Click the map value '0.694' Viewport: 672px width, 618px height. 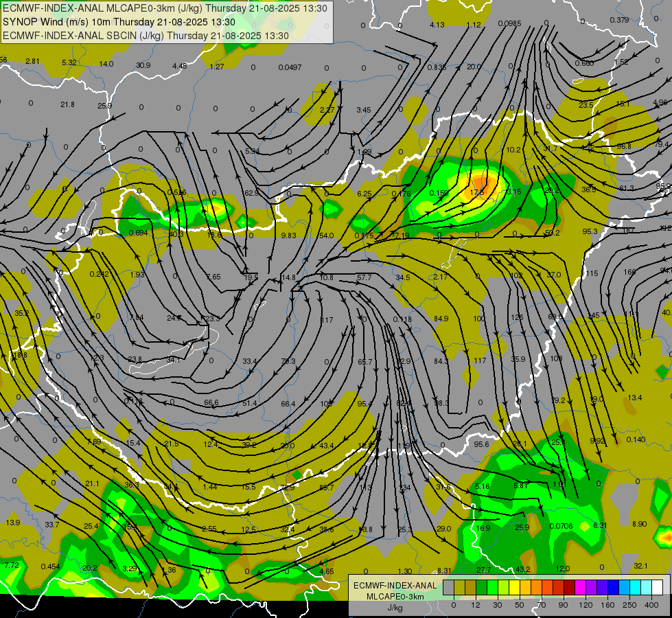pos(138,233)
